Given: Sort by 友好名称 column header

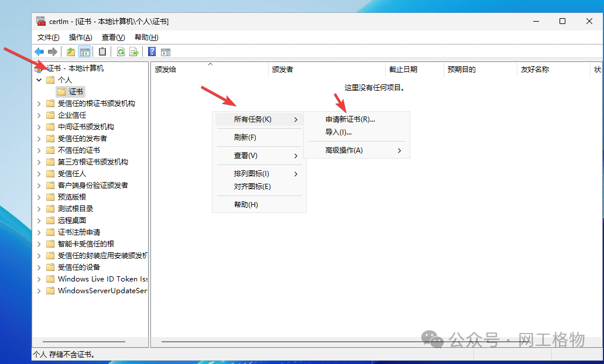Looking at the screenshot, I should pyautogui.click(x=553, y=69).
